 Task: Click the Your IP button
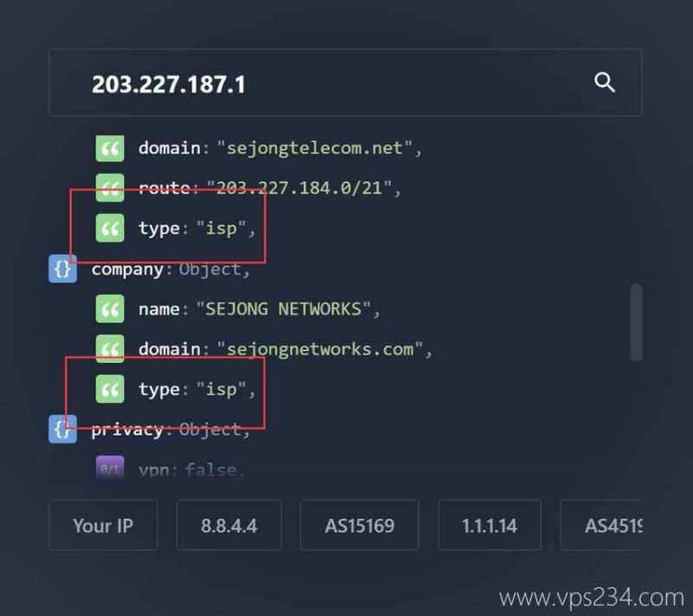tap(103, 525)
